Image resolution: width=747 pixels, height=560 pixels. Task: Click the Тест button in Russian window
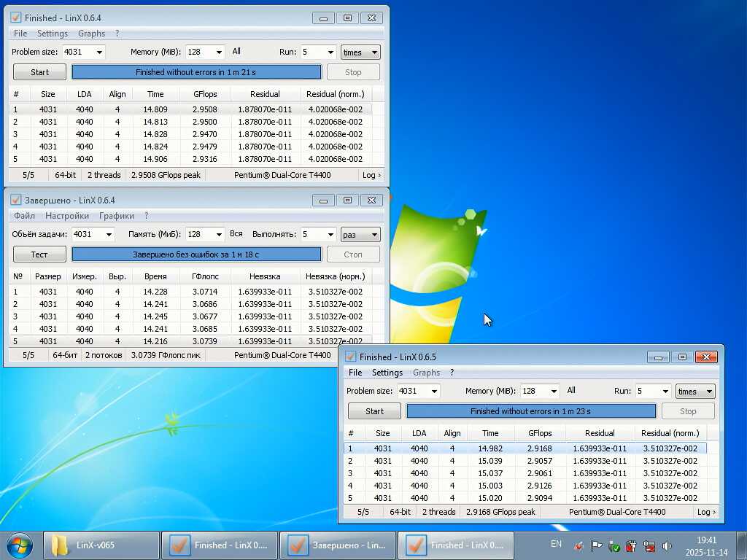click(39, 254)
